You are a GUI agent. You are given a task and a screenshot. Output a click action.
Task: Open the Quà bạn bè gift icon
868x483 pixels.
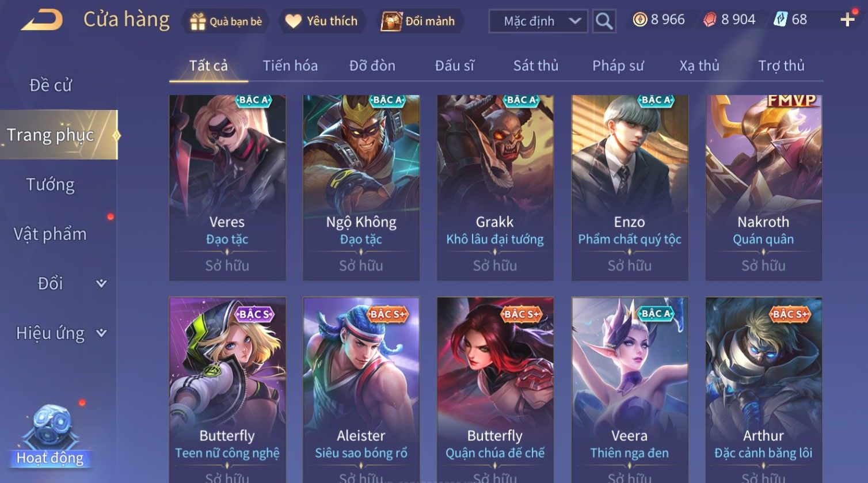198,21
